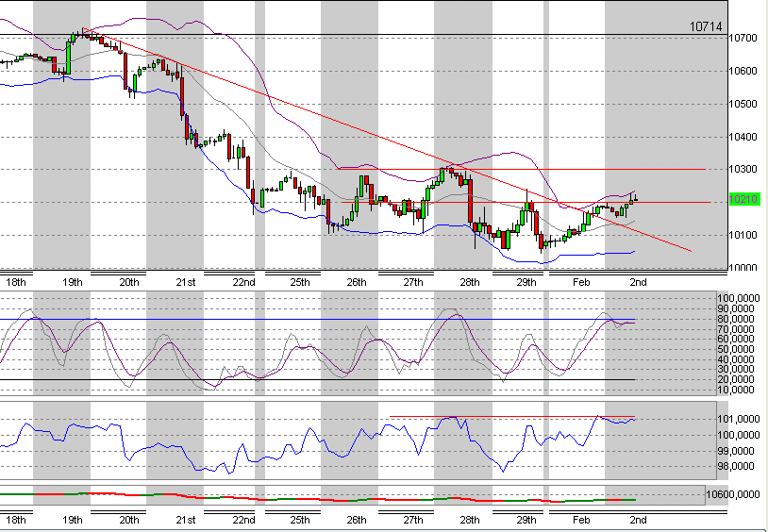The width and height of the screenshot is (768, 532).
Task: Click the 20,0000 stochastic scale label
Action: coord(736,379)
